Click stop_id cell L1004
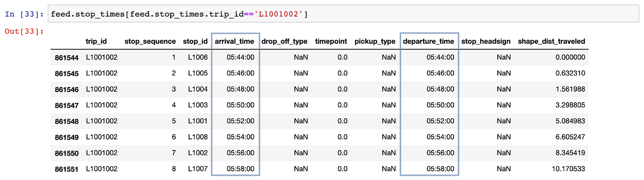Viewport: 644px width, 180px height. coord(198,89)
